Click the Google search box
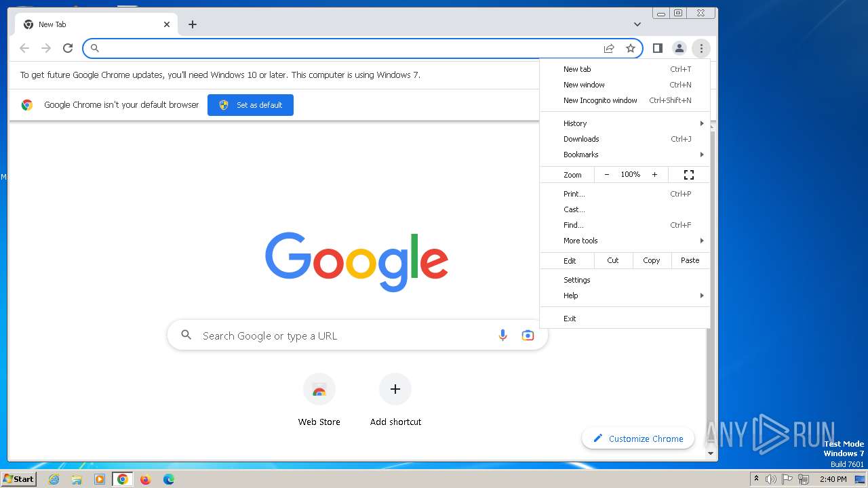Screen dimensions: 868x488 pos(357,335)
